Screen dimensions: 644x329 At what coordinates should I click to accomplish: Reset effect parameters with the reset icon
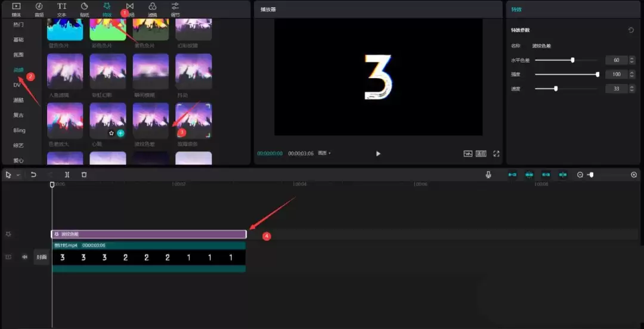pyautogui.click(x=631, y=30)
